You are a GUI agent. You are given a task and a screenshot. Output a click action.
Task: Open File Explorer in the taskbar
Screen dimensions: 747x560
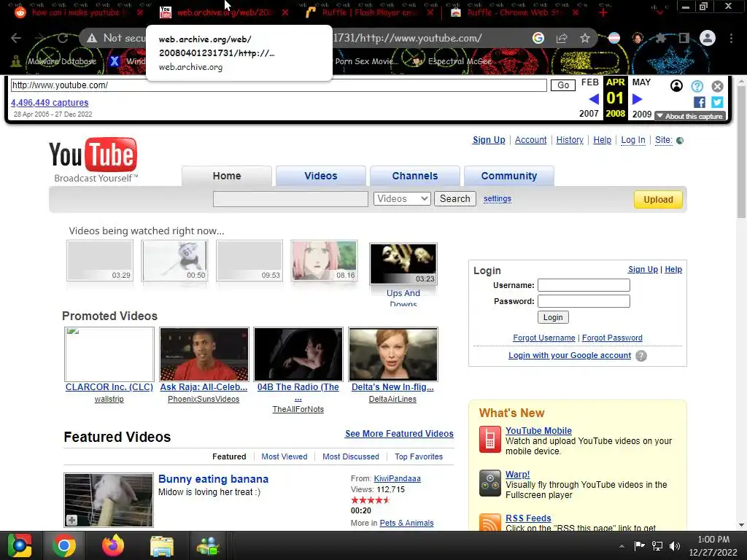click(162, 545)
